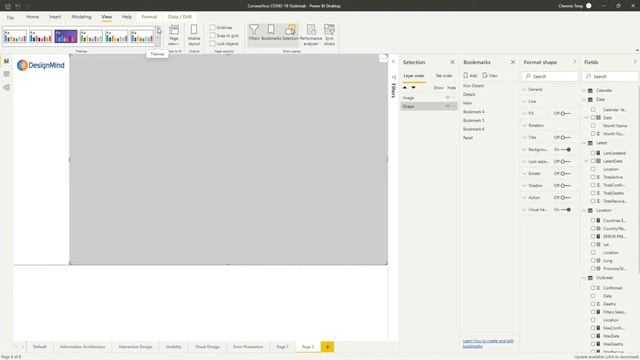Viewport: 640px width, 360px height.
Task: Close the Selection pane
Action: [x=452, y=62]
